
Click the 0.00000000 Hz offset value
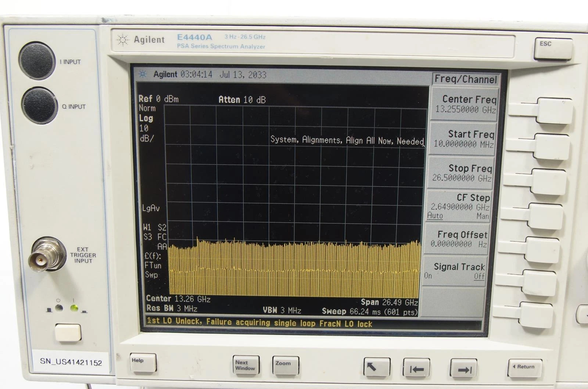click(x=459, y=244)
